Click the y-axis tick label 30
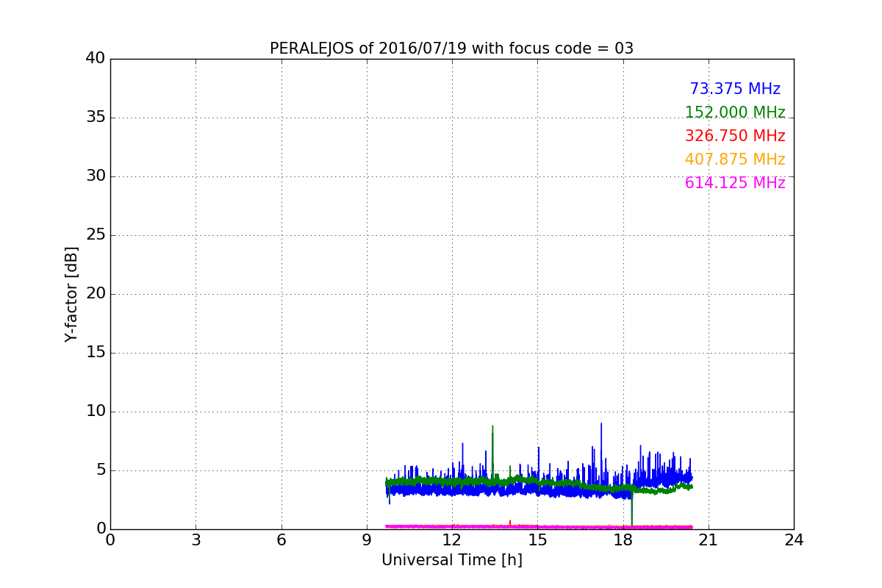Image resolution: width=882 pixels, height=588 pixels. pos(96,176)
